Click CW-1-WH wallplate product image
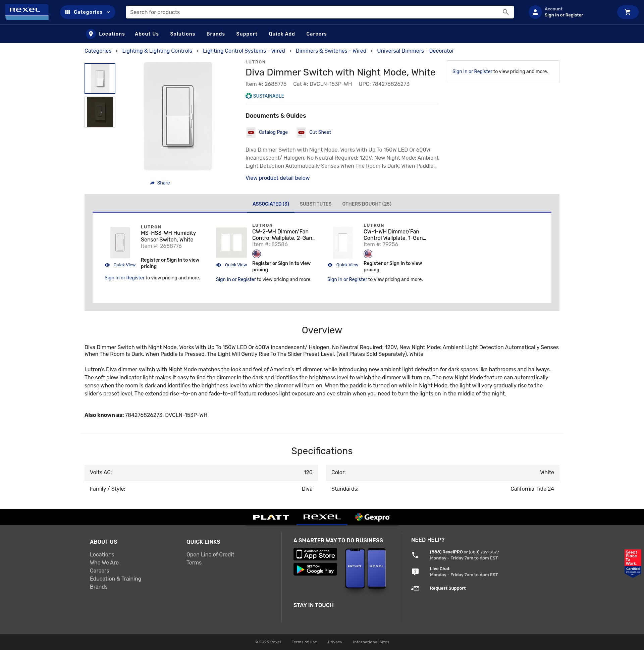 point(342,242)
